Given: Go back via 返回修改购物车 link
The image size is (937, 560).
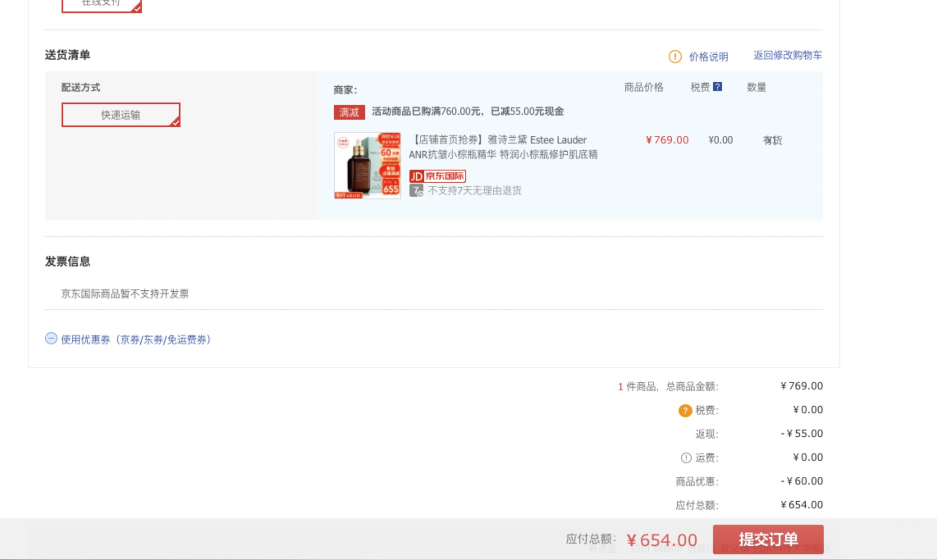Looking at the screenshot, I should pos(788,55).
